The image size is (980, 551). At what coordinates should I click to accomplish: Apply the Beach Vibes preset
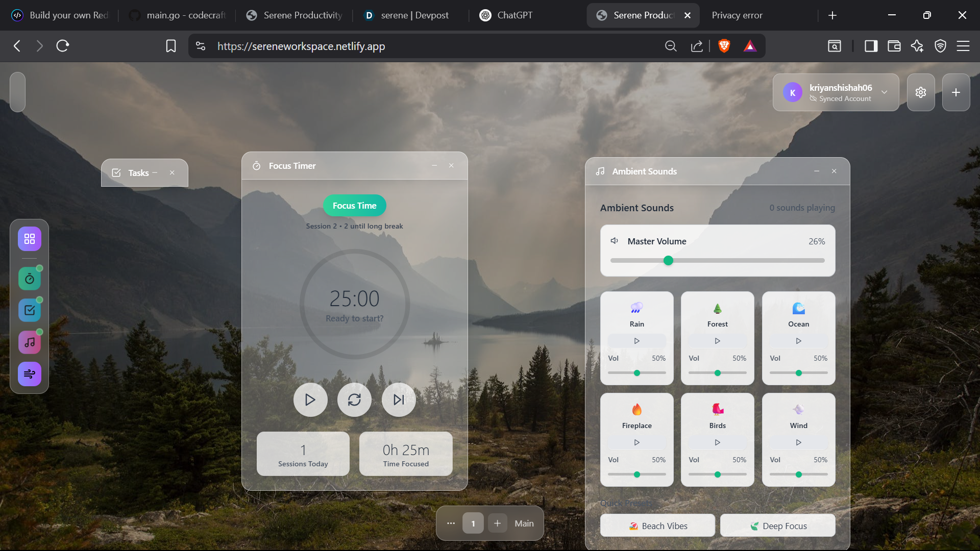(657, 526)
